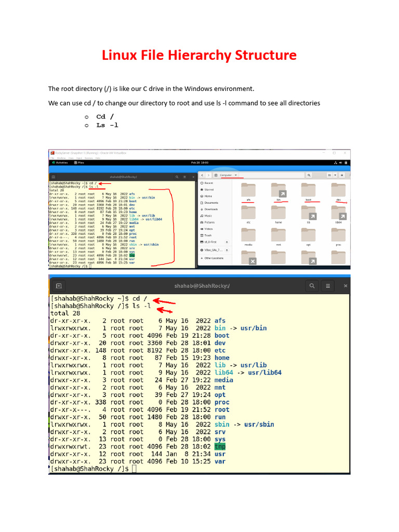Viewport: 399px width, 532px height.
Task: Open the Files window hamburger menu
Action: click(x=342, y=175)
